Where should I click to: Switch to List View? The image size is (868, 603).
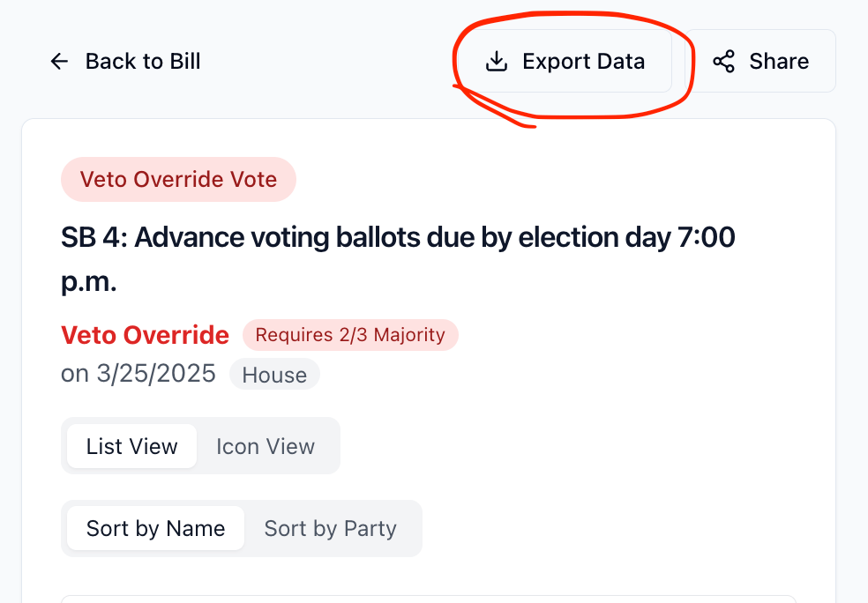coord(131,446)
